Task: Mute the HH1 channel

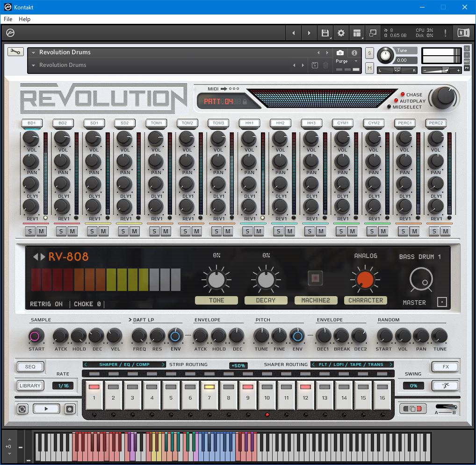Action: [x=259, y=232]
